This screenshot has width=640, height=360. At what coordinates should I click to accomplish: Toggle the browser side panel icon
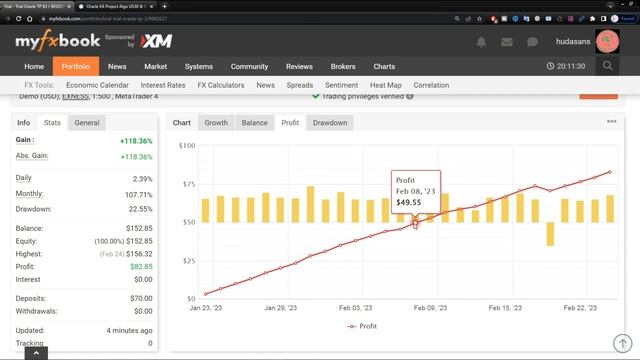pyautogui.click(x=603, y=19)
